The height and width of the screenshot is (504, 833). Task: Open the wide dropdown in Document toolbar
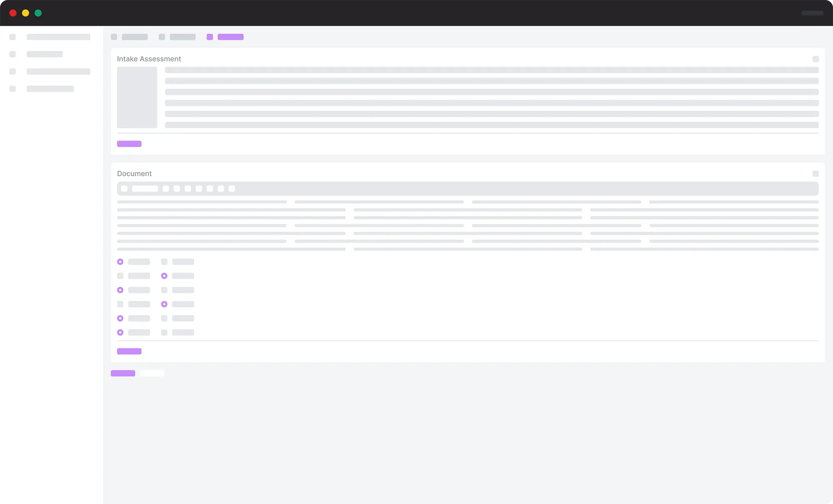145,189
